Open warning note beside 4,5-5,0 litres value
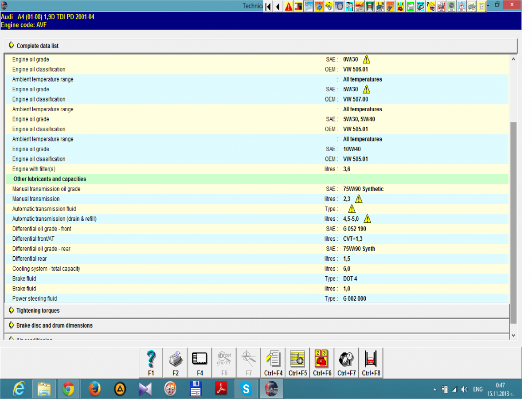The image size is (532, 399). tap(367, 219)
